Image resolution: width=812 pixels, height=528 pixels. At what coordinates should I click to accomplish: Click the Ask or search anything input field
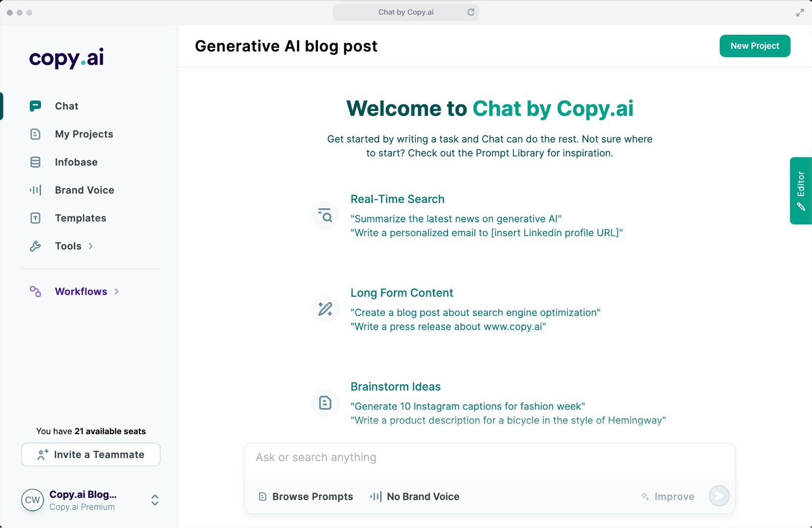tap(489, 458)
